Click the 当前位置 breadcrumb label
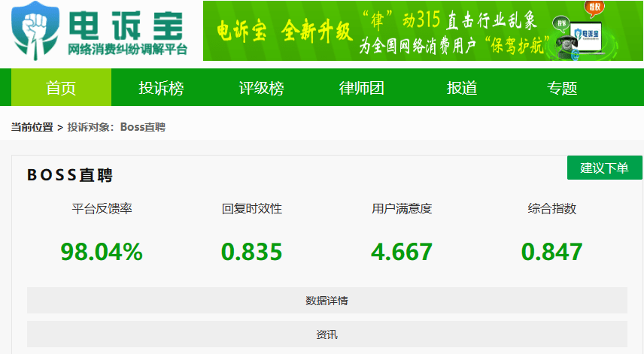 [32, 127]
